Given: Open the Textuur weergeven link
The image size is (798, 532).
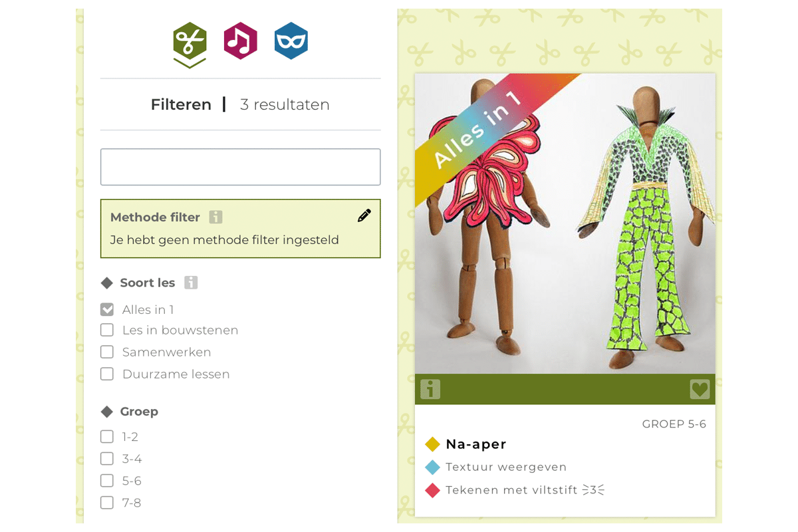Looking at the screenshot, I should [506, 467].
